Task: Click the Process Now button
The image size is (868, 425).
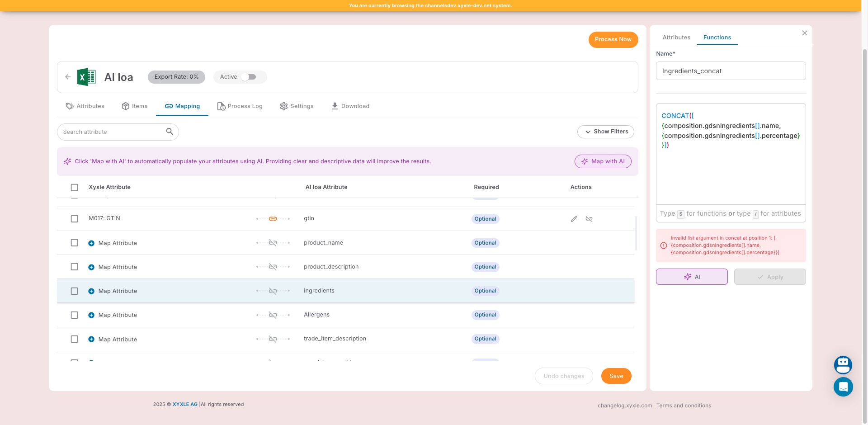Action: pyautogui.click(x=613, y=39)
